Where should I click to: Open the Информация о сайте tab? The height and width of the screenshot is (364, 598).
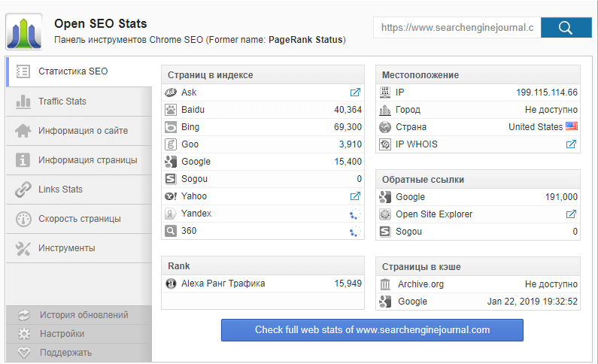tap(79, 131)
